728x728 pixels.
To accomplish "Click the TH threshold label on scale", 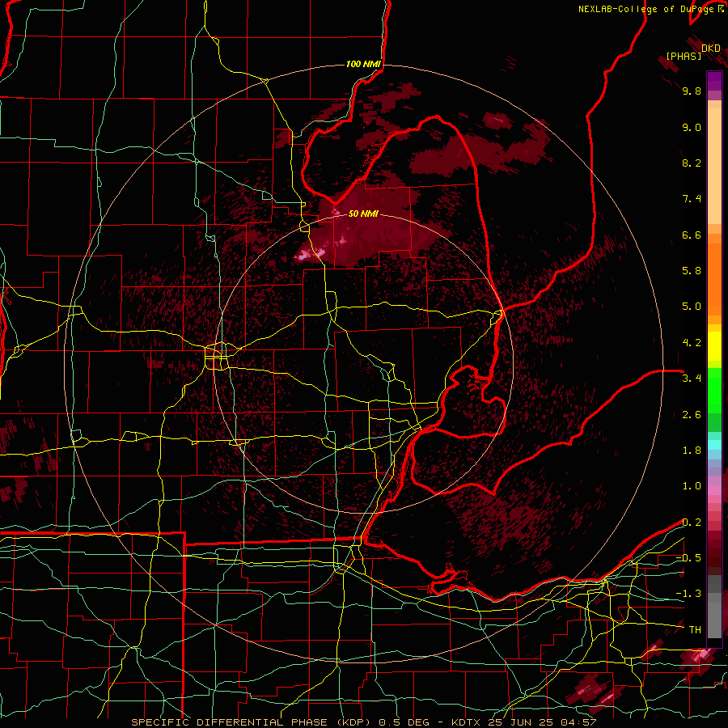I will [x=695, y=630].
